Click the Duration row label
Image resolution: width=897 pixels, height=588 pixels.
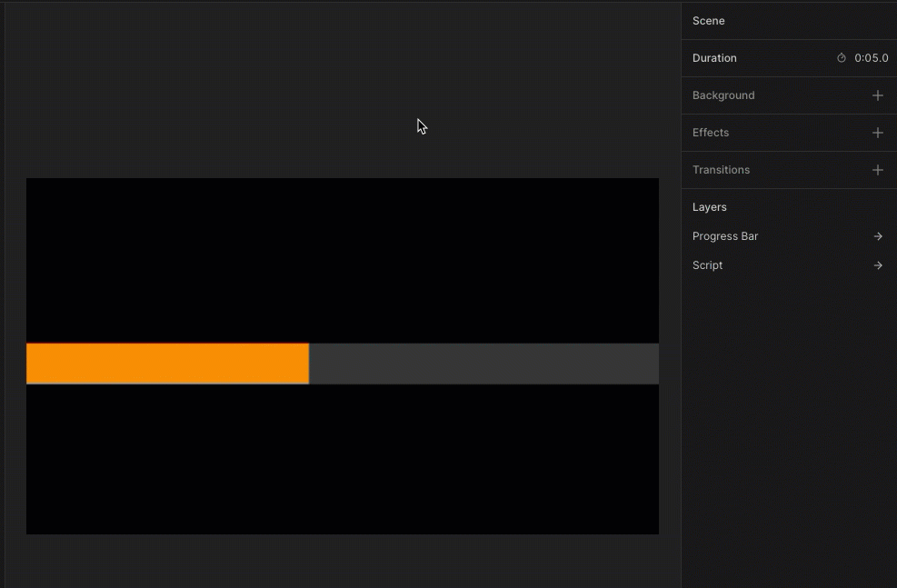pyautogui.click(x=714, y=57)
